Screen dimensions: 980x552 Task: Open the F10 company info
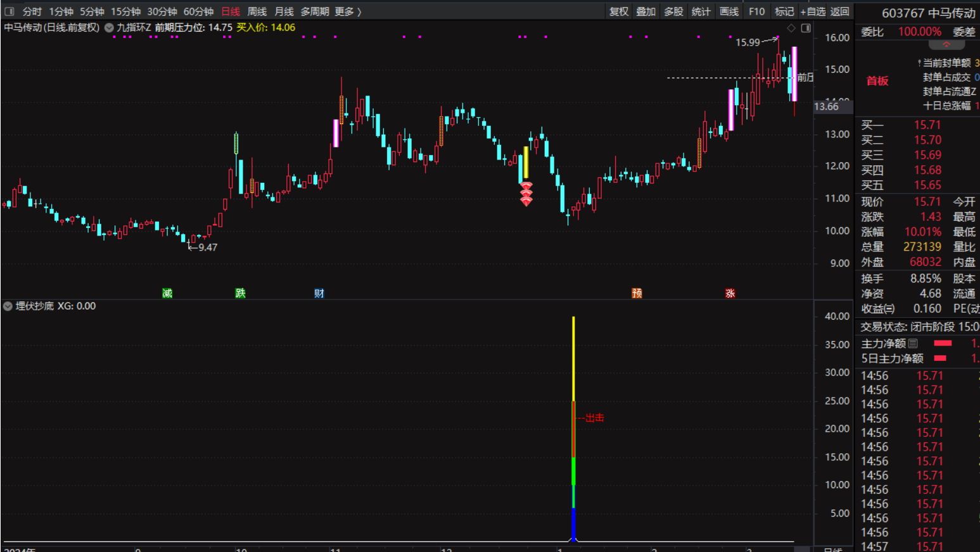[756, 11]
